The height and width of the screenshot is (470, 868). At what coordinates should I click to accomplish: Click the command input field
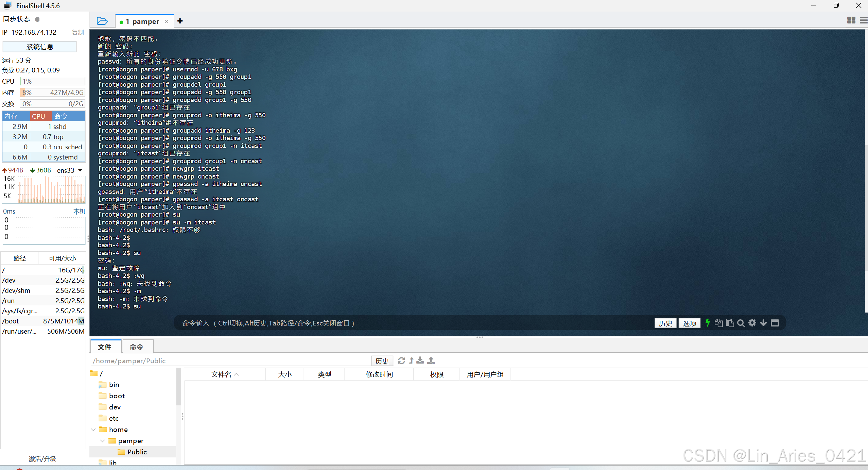408,323
